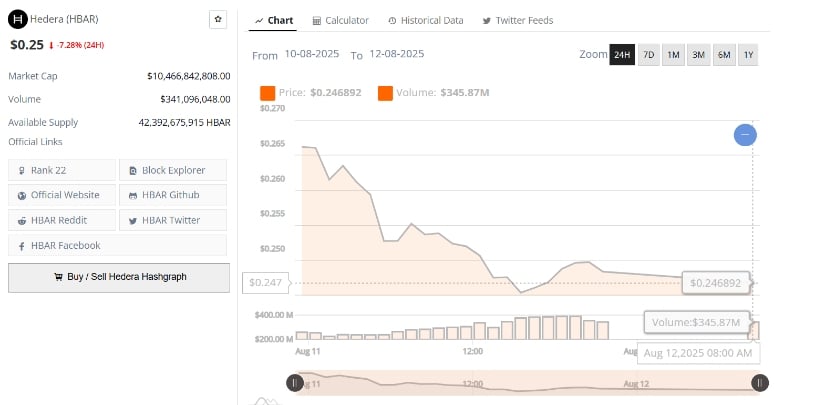Click the Block Explorer search icon
This screenshot has width=825, height=405.
point(133,170)
